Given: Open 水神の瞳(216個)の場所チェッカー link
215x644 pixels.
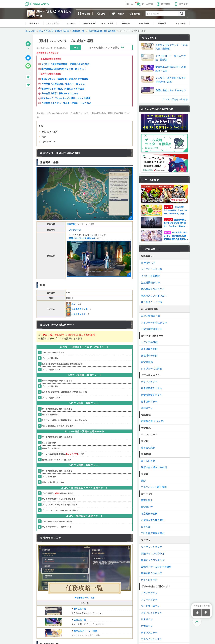Looking at the screenshot, I should pyautogui.click(x=63, y=69).
